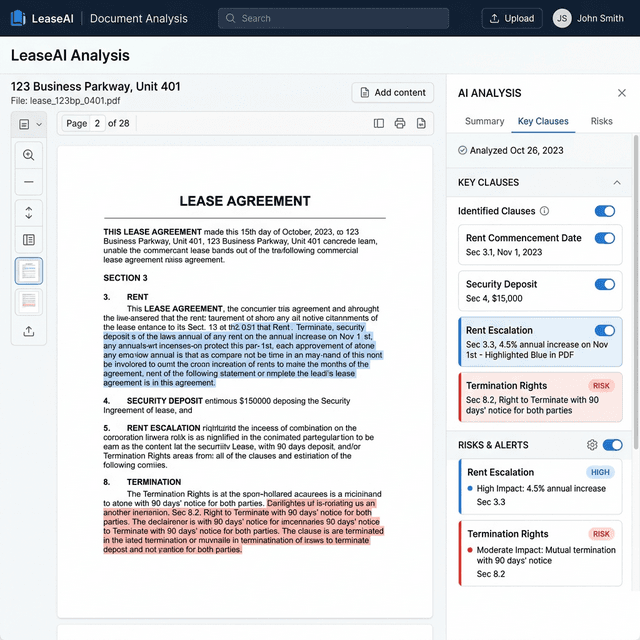Screen dimensions: 640x640
Task: Click the HIGH badge on Rent Escalation alert
Action: tap(600, 472)
